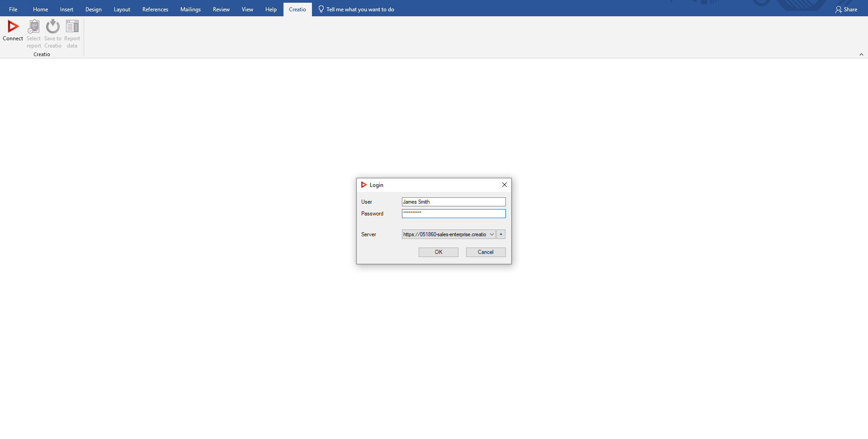Switch to the Design tab
The height and width of the screenshot is (439, 868).
tap(94, 10)
